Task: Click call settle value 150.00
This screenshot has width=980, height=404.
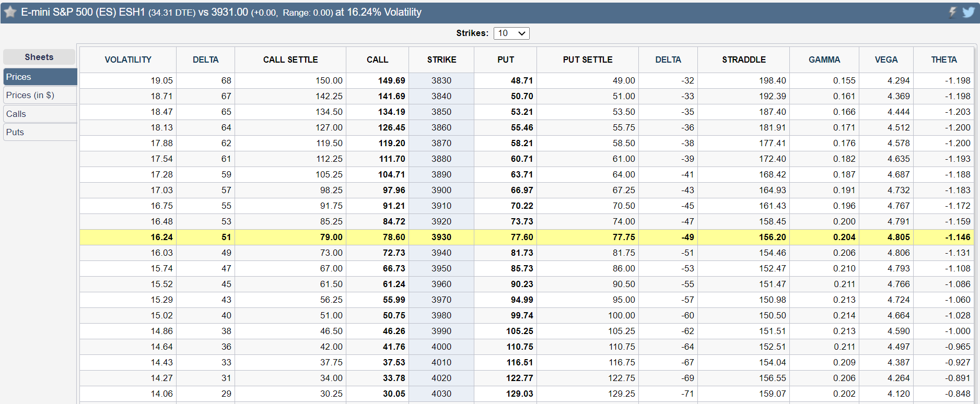Action: [x=329, y=80]
